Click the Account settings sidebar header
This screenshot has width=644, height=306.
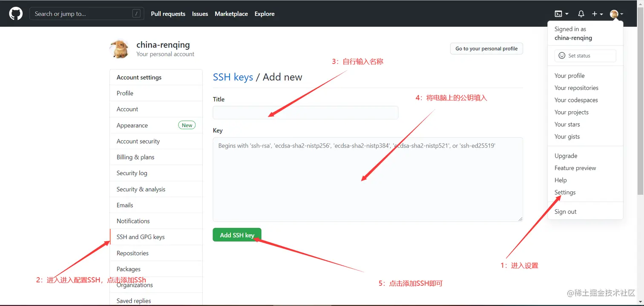(x=156, y=77)
